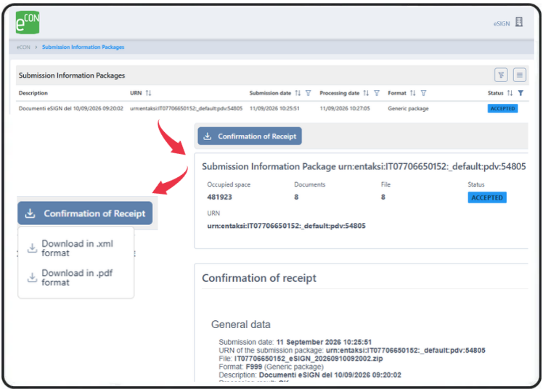The height and width of the screenshot is (392, 543).
Task: Sort by Submission date column
Action: [298, 93]
